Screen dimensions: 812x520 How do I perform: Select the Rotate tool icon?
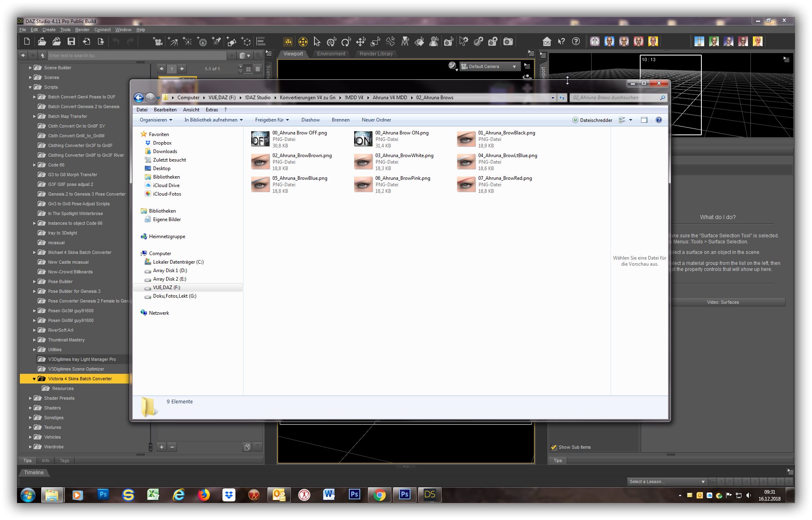point(346,42)
